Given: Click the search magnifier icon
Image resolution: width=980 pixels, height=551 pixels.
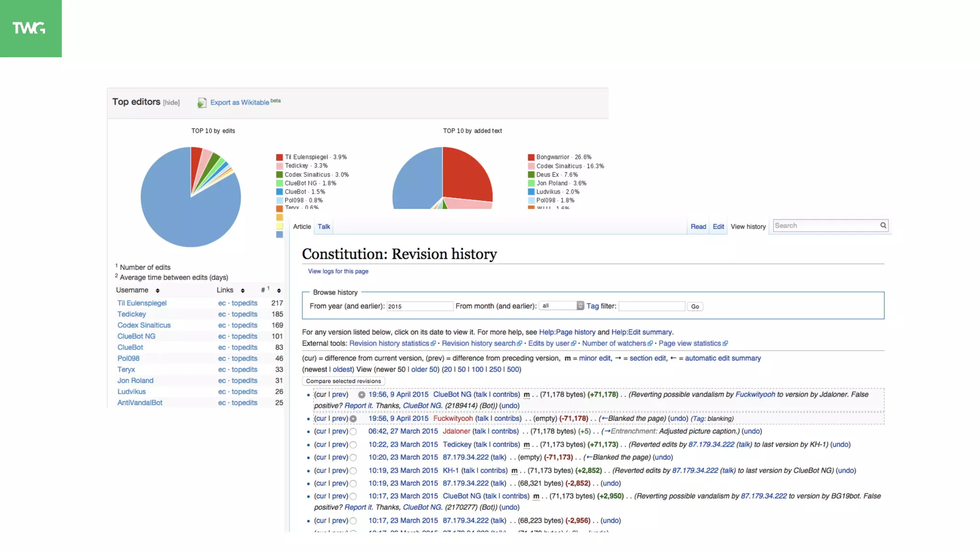Looking at the screenshot, I should (x=883, y=225).
